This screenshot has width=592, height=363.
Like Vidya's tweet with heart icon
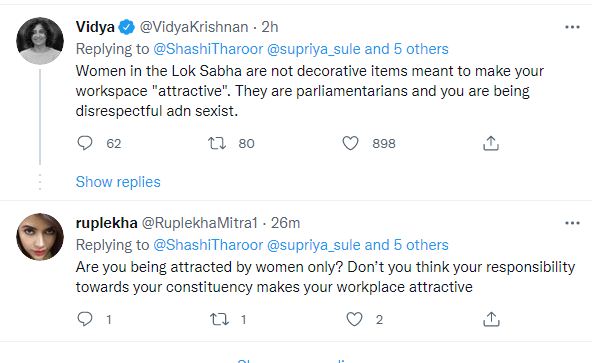click(350, 143)
